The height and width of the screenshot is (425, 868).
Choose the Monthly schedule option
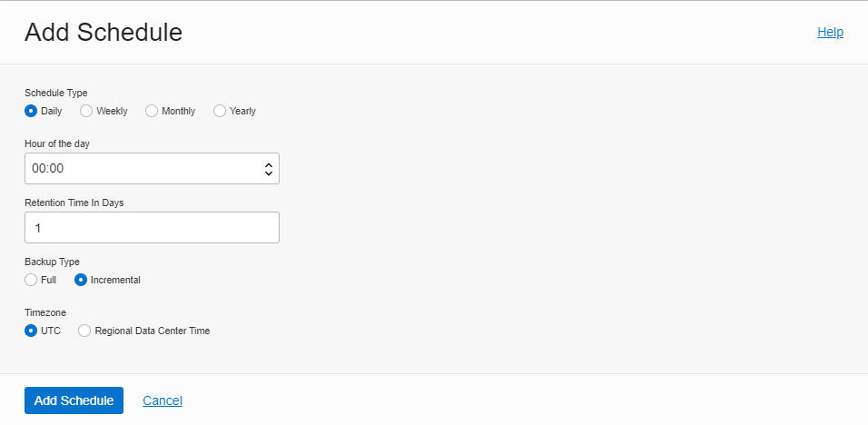[152, 111]
